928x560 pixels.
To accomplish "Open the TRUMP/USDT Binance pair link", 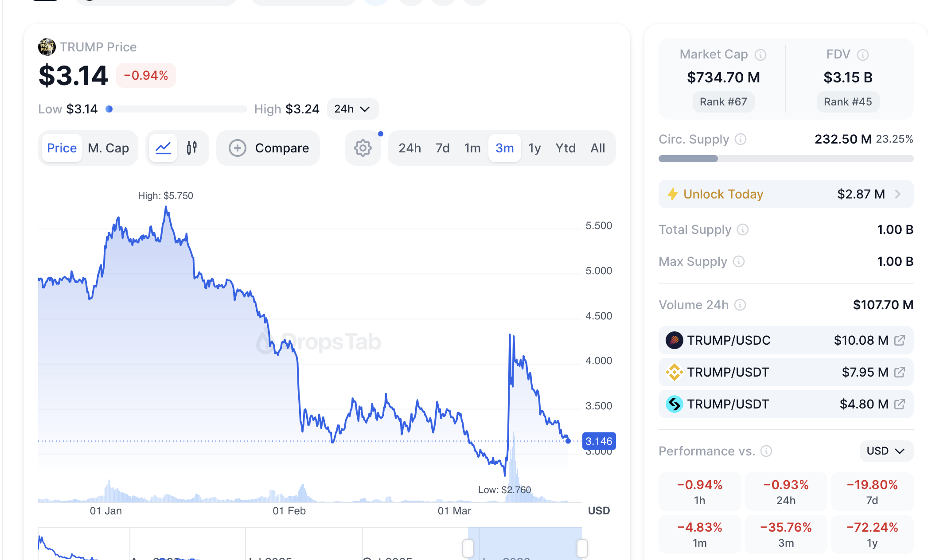I will (x=900, y=372).
